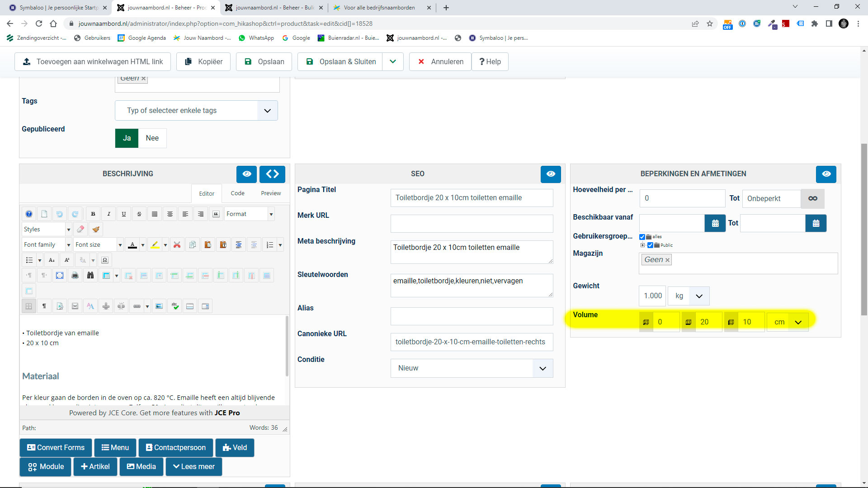The image size is (868, 488).
Task: Click the print icon in editor
Action: [x=75, y=276]
